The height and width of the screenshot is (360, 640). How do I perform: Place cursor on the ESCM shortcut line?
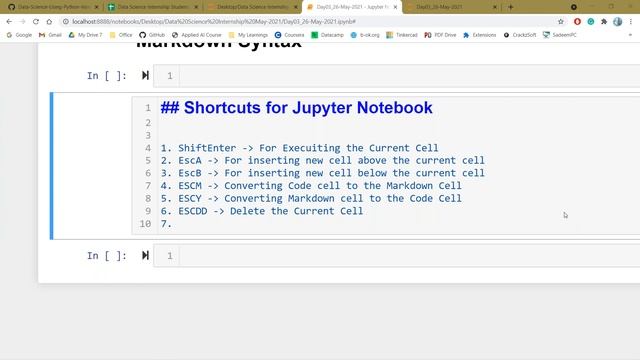tap(311, 186)
